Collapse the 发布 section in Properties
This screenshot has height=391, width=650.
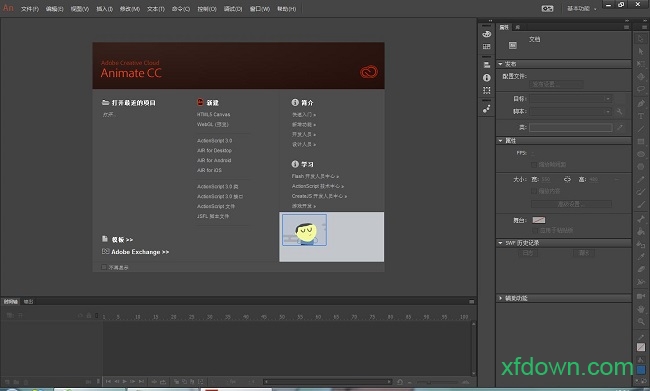pos(500,64)
